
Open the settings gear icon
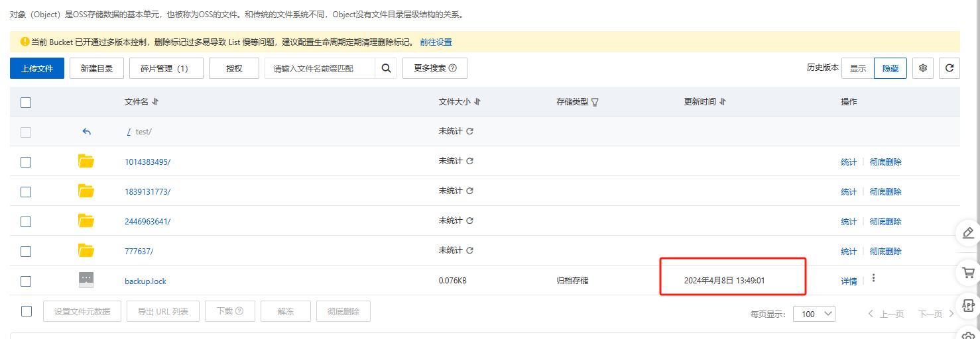(923, 68)
